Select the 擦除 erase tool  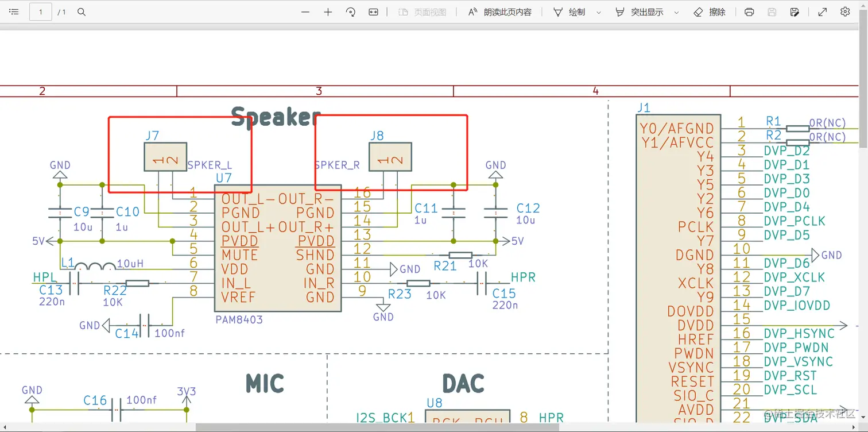point(710,12)
